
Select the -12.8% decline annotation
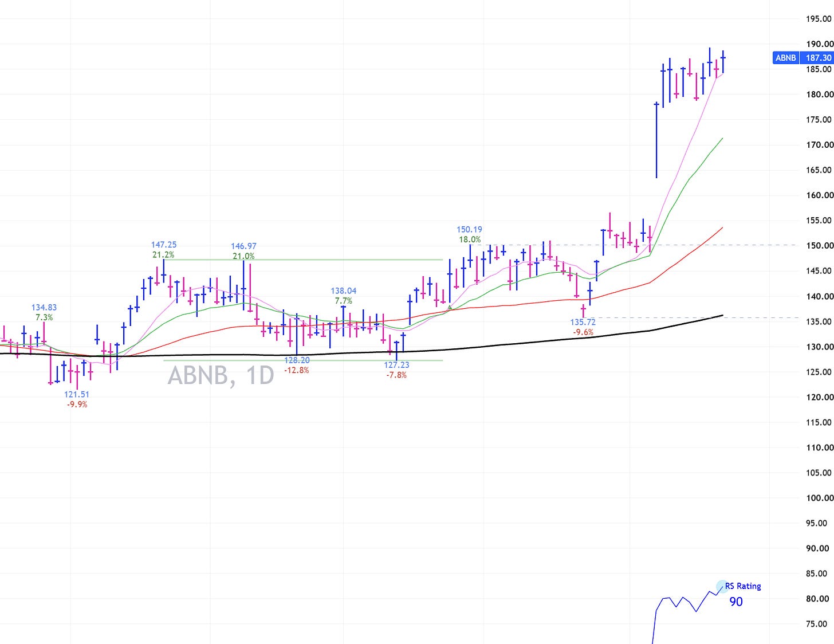click(x=297, y=370)
